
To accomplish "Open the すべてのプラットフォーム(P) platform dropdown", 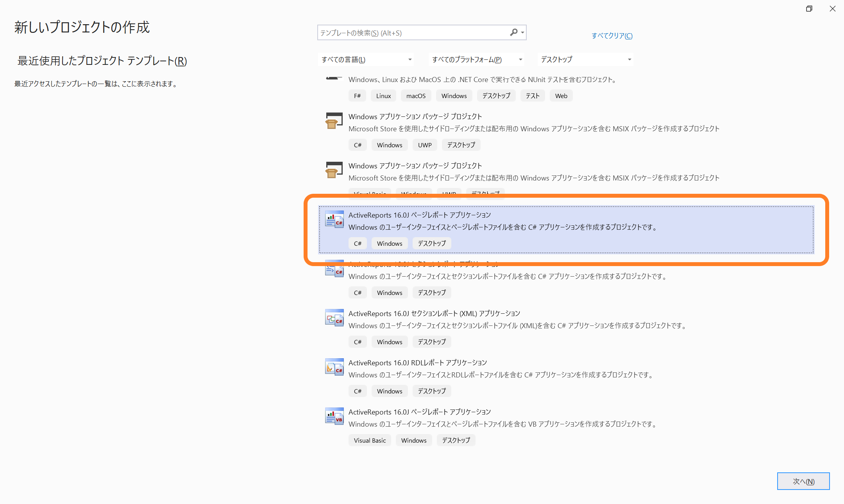I will pos(476,59).
